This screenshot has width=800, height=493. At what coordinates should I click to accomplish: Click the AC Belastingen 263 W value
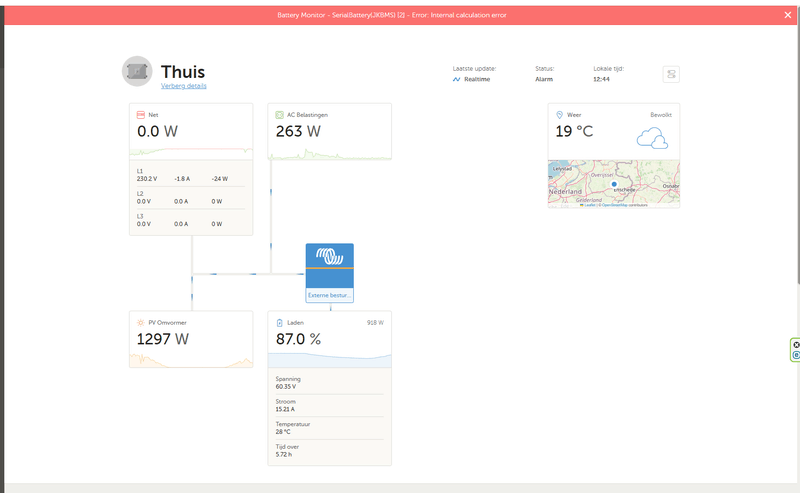298,132
